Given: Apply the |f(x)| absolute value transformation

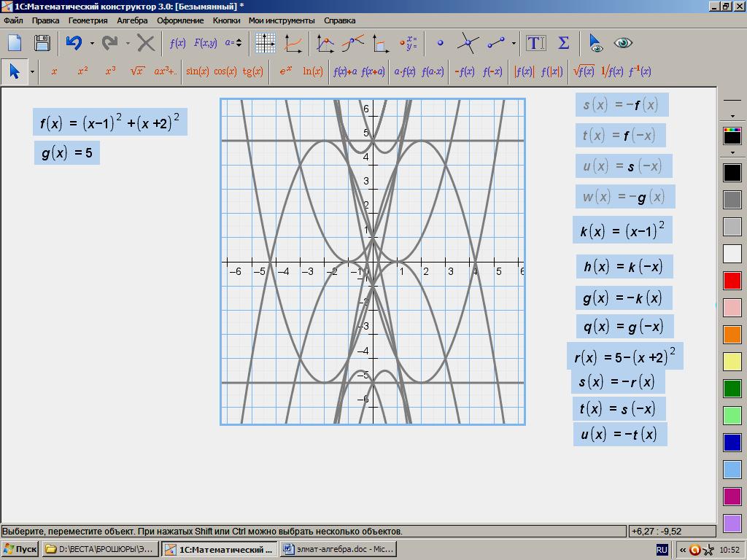Looking at the screenshot, I should (x=524, y=71).
